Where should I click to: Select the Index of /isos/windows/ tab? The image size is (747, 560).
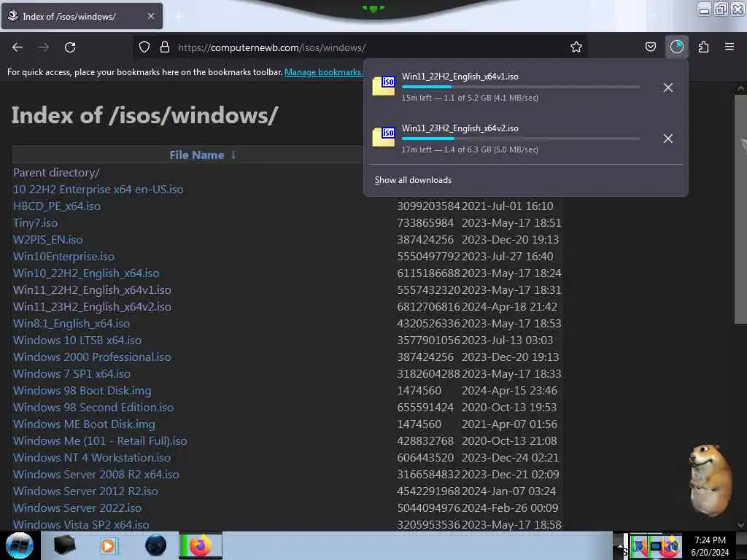click(x=82, y=16)
